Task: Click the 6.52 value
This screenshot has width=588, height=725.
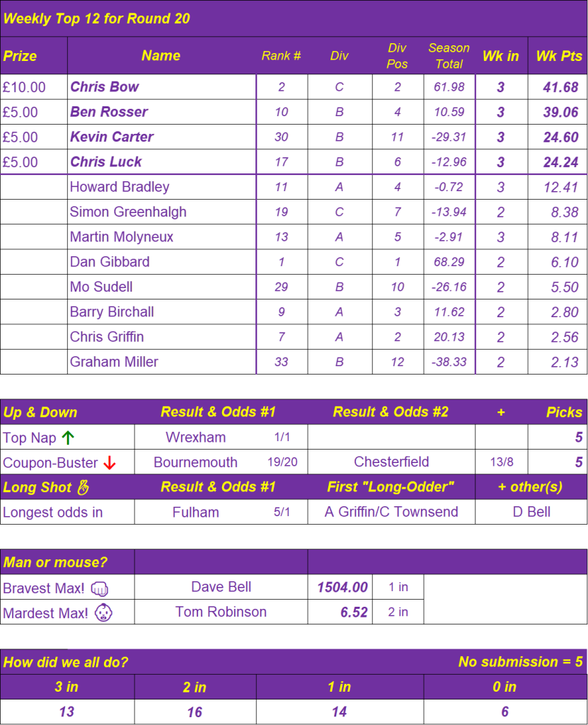Action: 354,612
